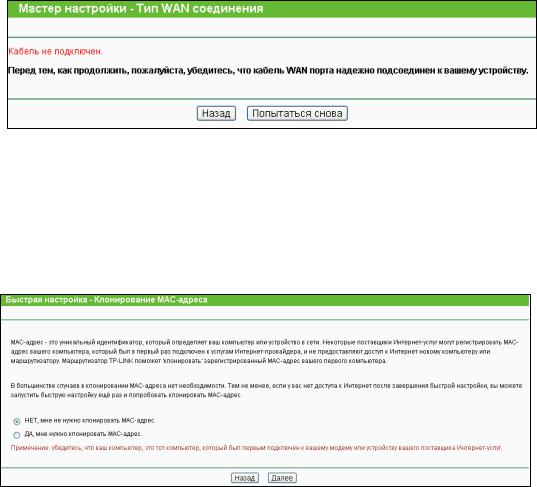Click the paragraph starting 'В большинстве случаев'

tap(266, 390)
